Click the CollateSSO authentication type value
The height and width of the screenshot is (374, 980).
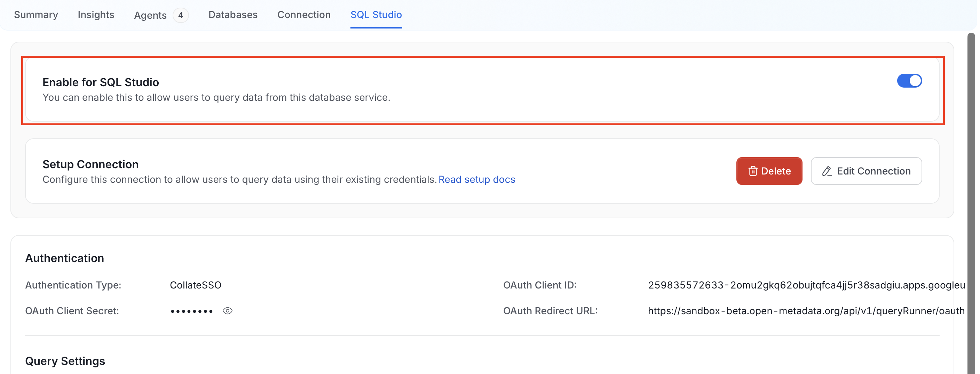196,285
